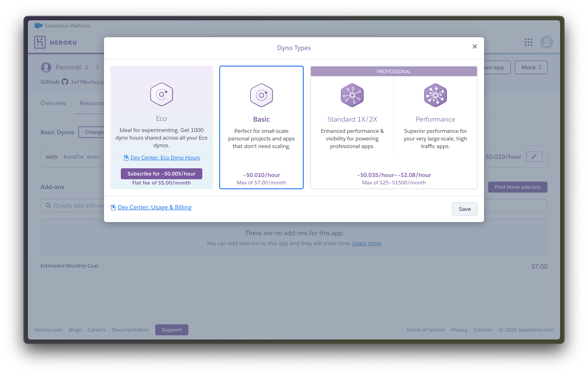The height and width of the screenshot is (375, 588).
Task: Click the PROFESSIONAL header banner
Action: [394, 71]
